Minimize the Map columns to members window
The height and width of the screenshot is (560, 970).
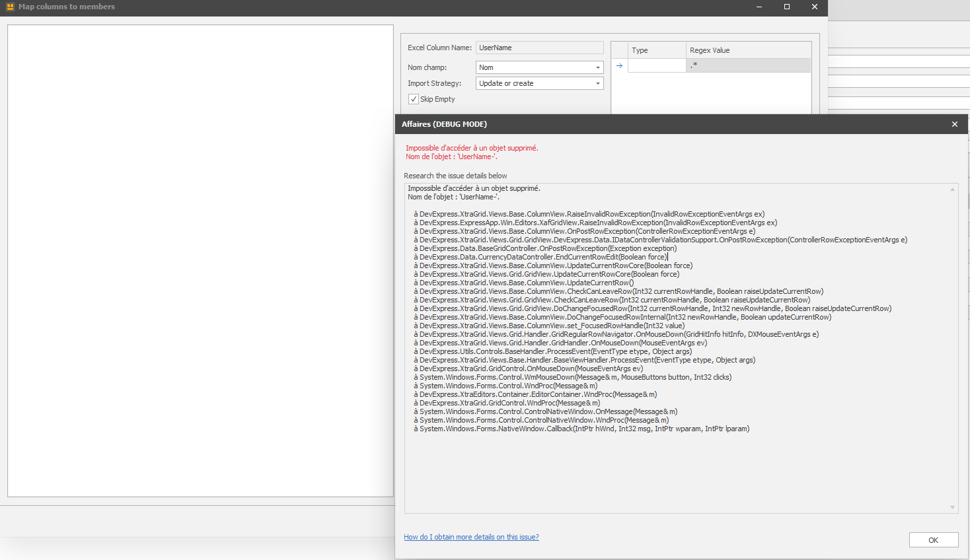[x=758, y=7]
